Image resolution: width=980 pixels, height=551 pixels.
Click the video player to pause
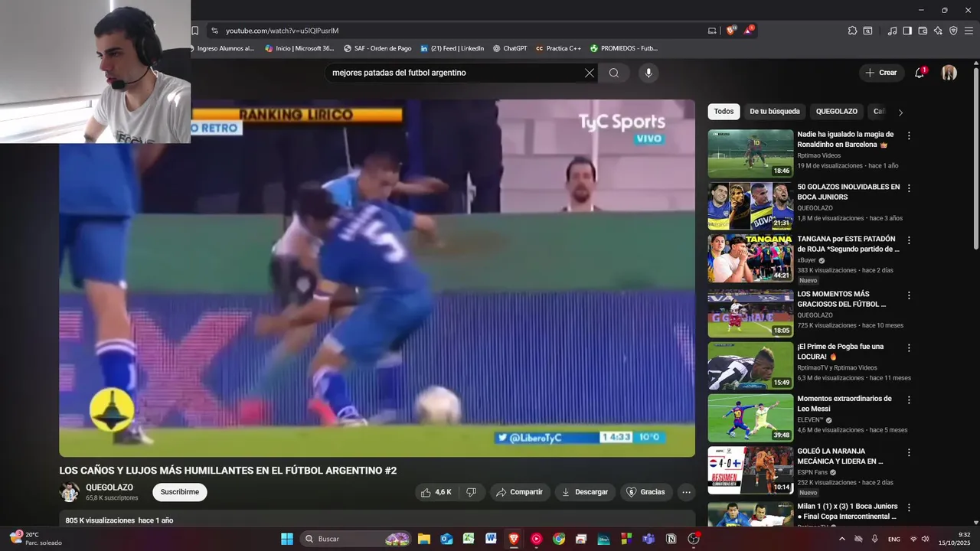click(377, 278)
